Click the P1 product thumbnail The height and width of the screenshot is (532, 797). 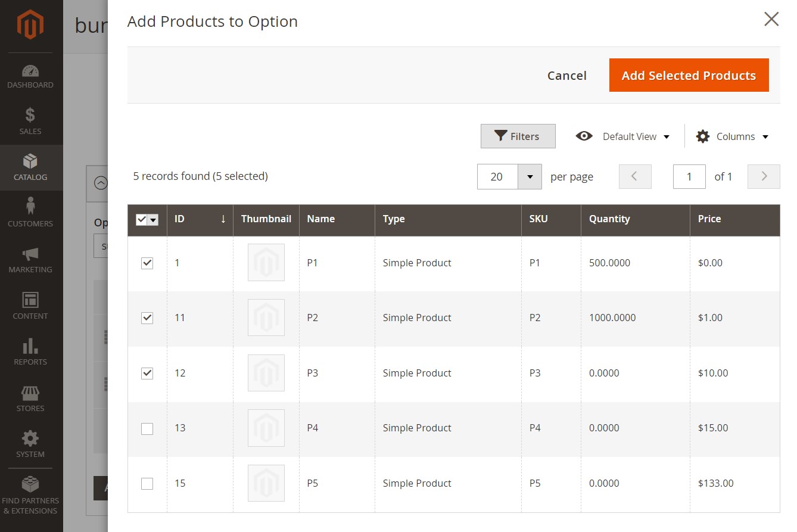point(266,262)
